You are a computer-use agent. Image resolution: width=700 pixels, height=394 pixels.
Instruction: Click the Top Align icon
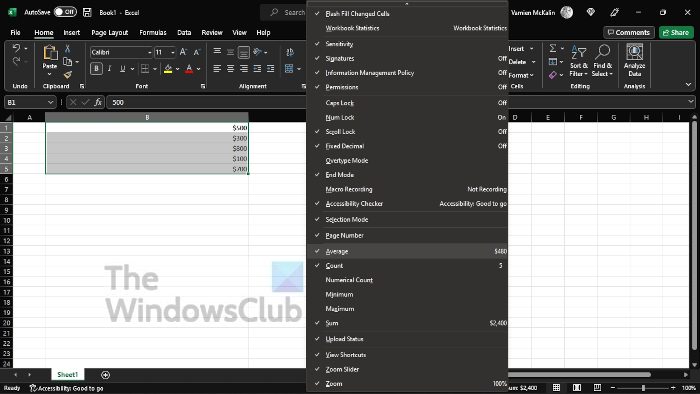217,51
